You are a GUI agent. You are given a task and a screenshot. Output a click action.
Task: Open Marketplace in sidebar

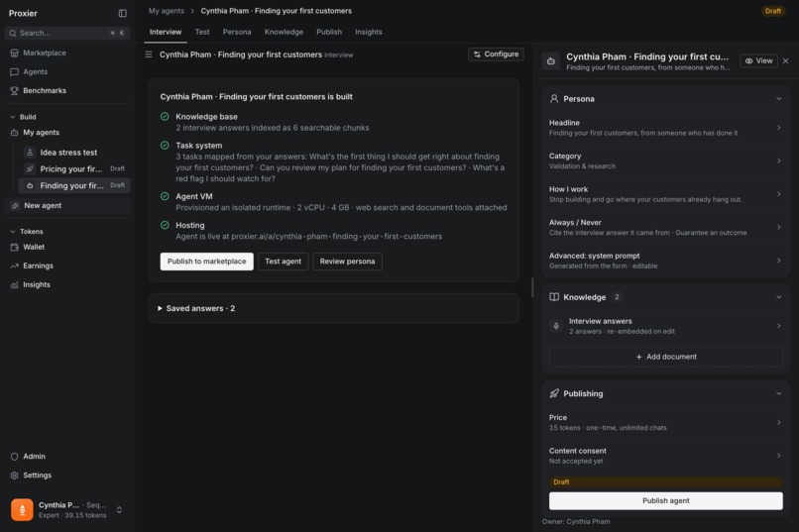click(x=67, y=53)
